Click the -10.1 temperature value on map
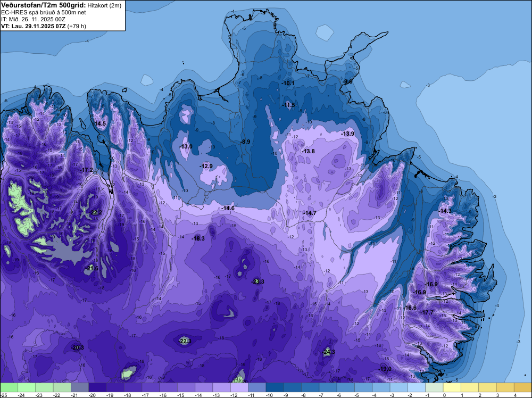 click(288, 83)
